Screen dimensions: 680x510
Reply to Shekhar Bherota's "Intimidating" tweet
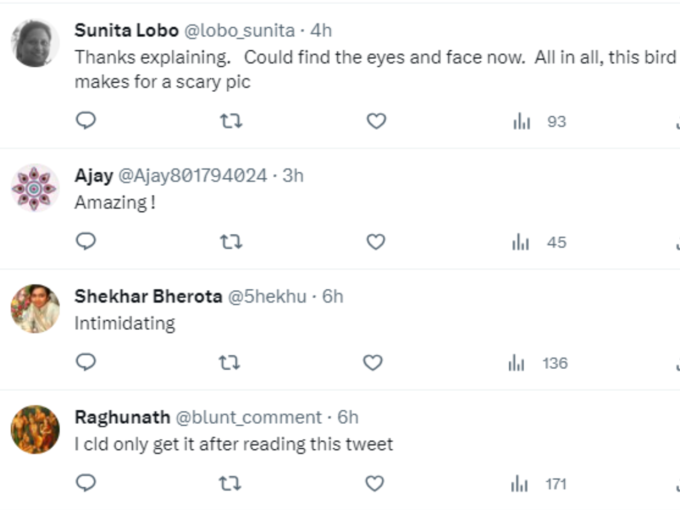pos(85,362)
